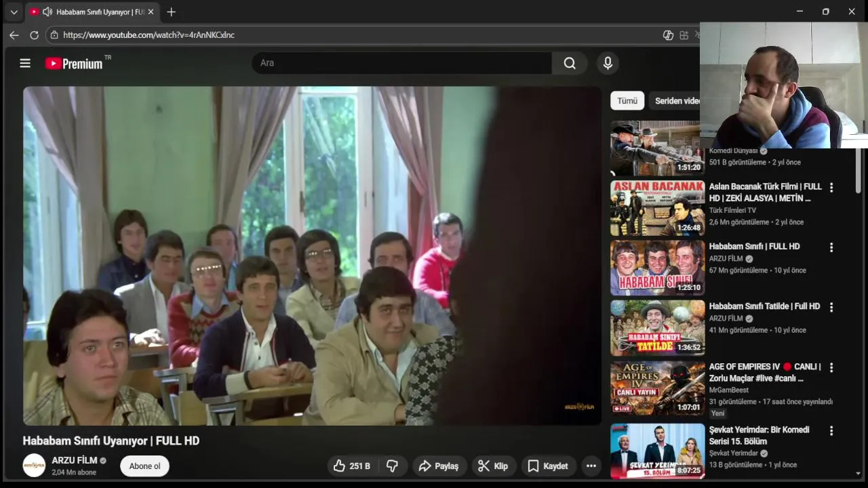Open MrGamBeest channel name
868x488 pixels.
click(x=728, y=390)
